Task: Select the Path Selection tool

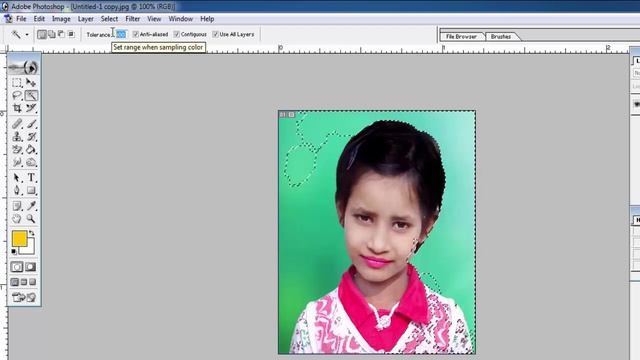Action: point(17,178)
